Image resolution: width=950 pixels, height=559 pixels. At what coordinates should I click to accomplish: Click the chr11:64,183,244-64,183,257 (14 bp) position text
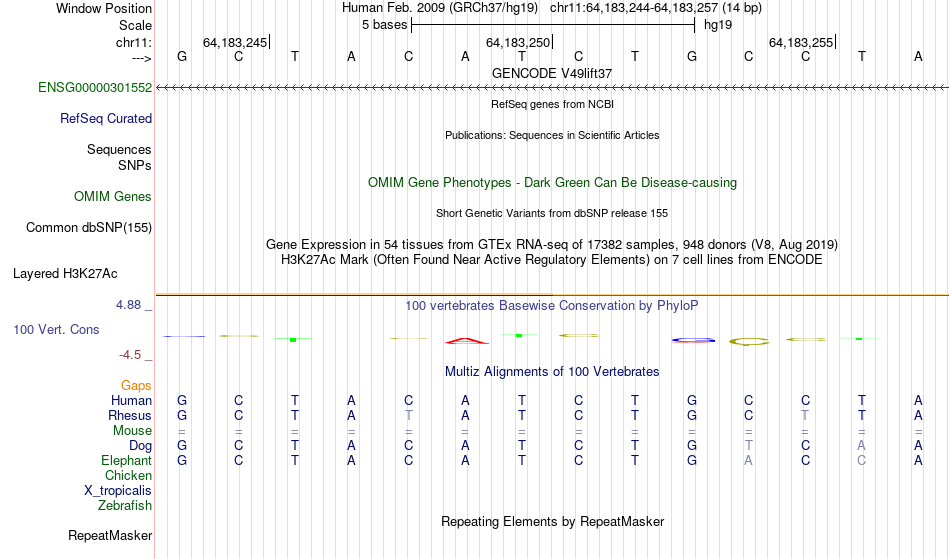(656, 8)
